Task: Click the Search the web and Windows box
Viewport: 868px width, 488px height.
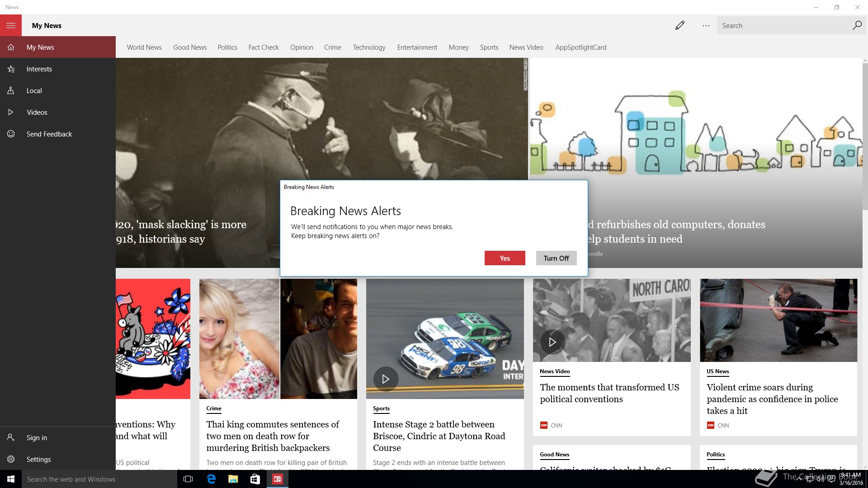Action: tap(99, 479)
